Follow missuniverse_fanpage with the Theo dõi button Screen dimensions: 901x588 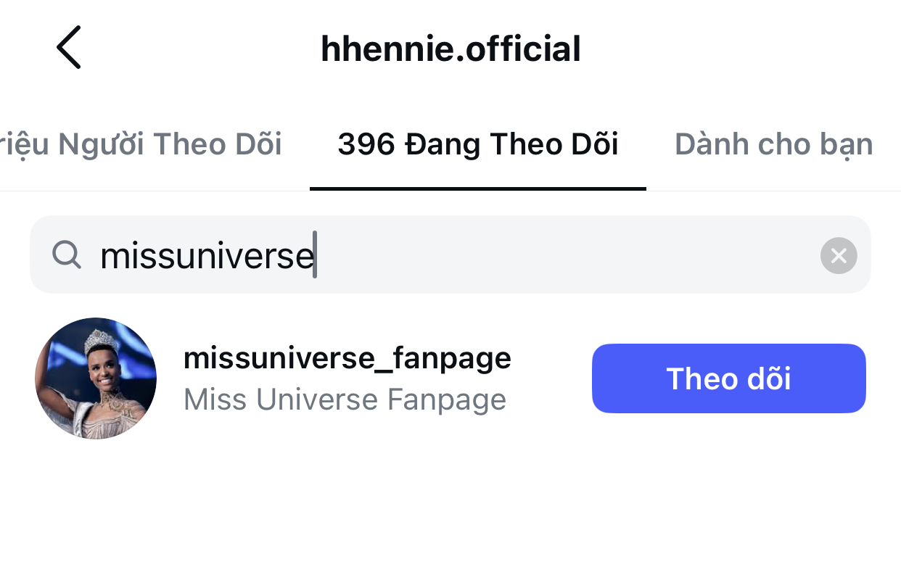coord(728,378)
